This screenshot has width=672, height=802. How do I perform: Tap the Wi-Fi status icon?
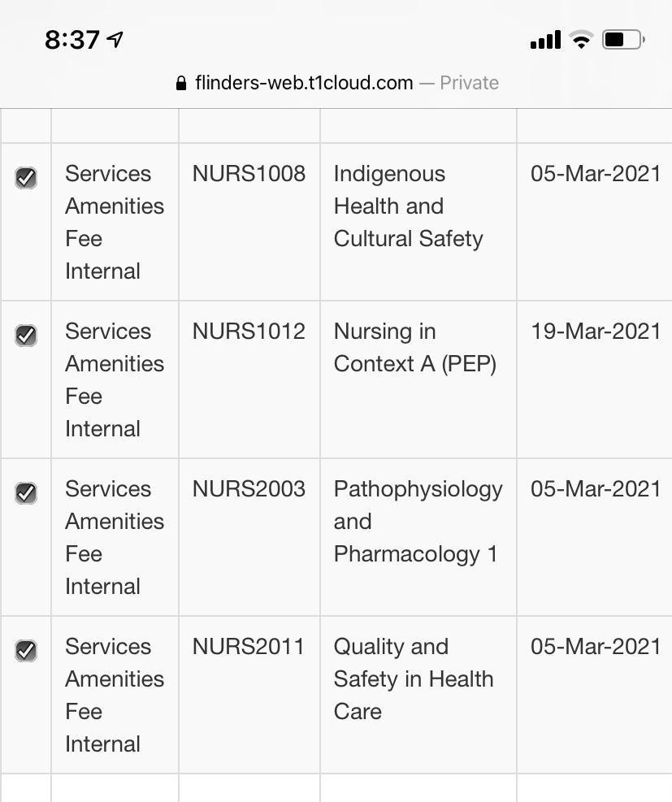tap(581, 40)
